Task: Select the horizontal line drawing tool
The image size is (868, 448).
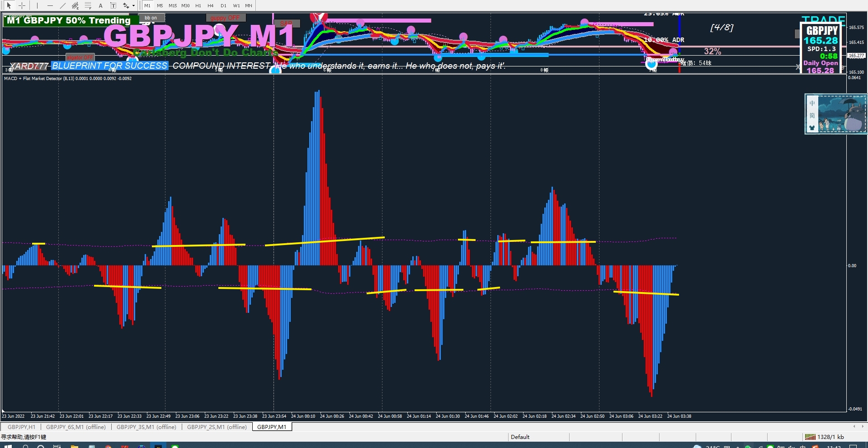Action: [x=50, y=5]
